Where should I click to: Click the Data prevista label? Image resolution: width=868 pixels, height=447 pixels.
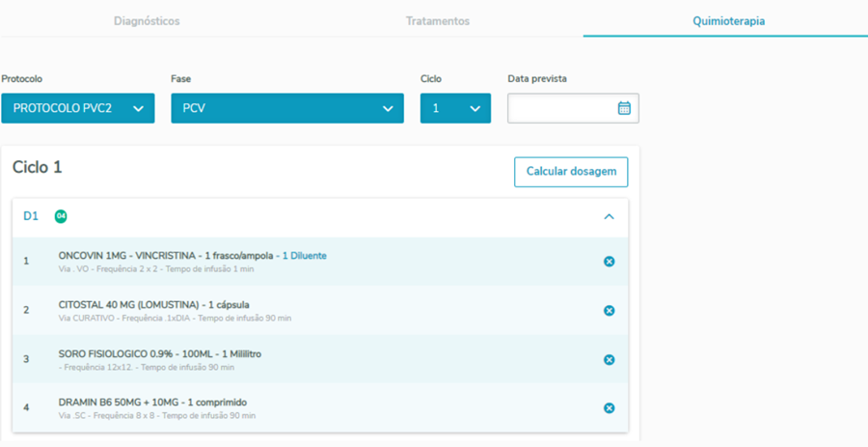point(537,79)
